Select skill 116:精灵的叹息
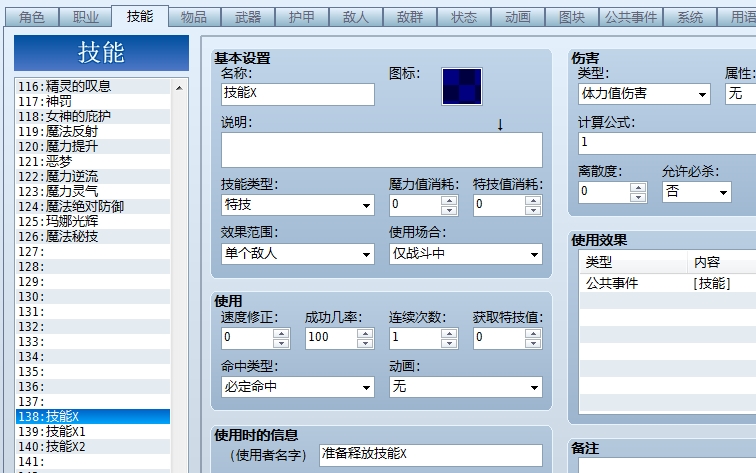This screenshot has width=756, height=473. pos(93,86)
